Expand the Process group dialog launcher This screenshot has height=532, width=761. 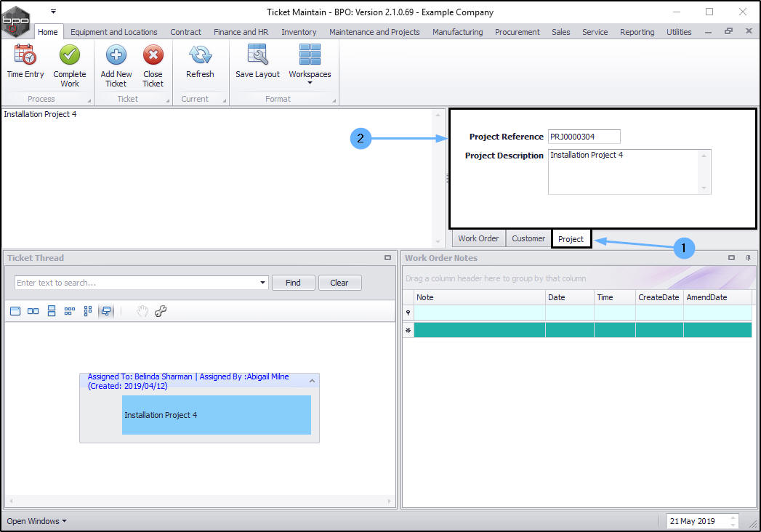click(89, 101)
